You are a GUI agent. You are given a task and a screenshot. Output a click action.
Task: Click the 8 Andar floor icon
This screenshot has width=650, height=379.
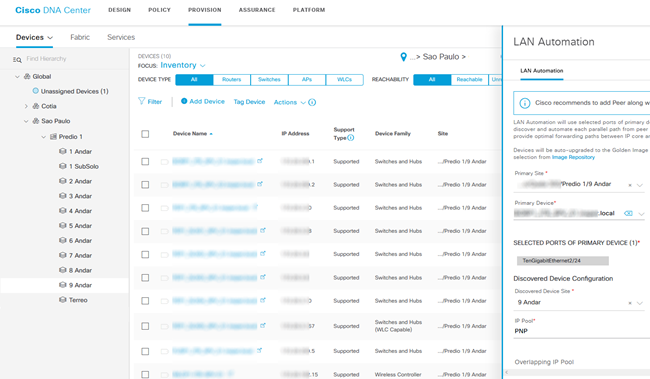point(63,270)
